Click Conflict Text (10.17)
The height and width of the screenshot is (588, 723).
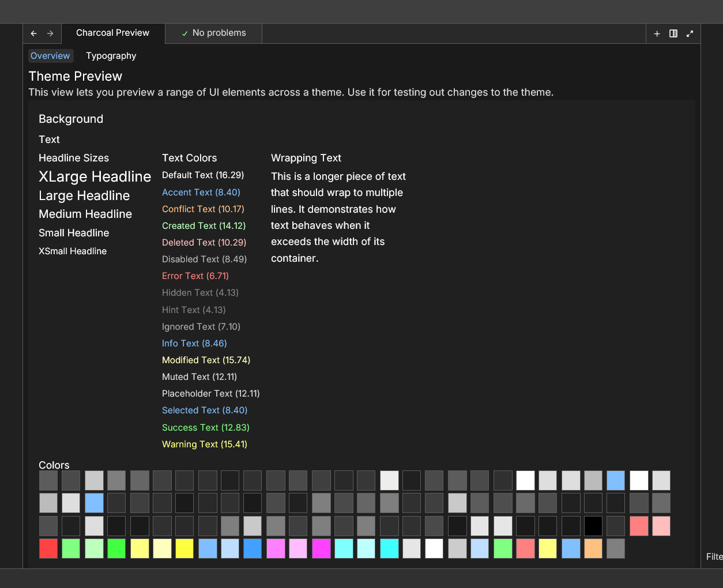click(x=203, y=209)
